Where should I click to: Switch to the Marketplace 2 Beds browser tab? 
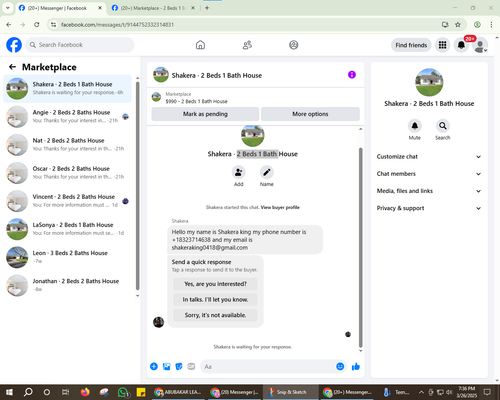point(153,8)
